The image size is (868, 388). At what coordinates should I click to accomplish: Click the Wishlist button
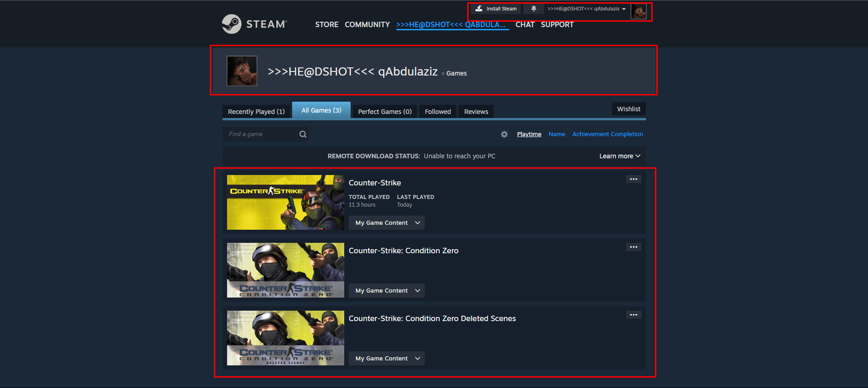coord(629,109)
